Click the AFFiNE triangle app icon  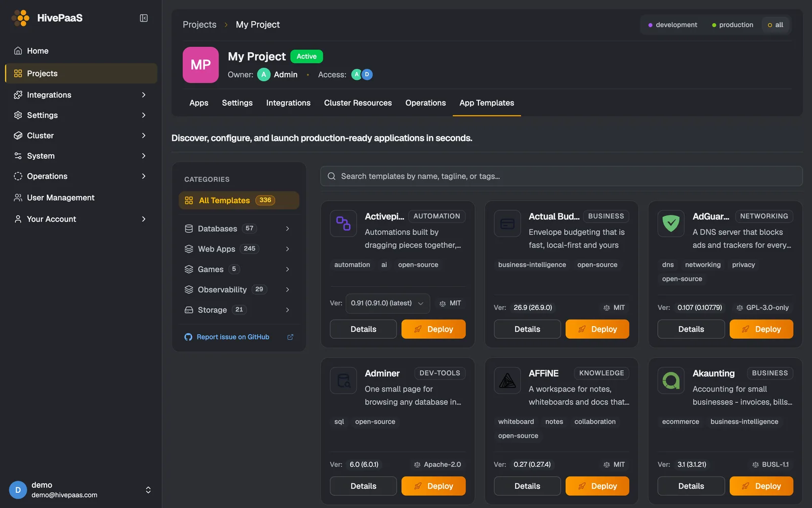(507, 380)
